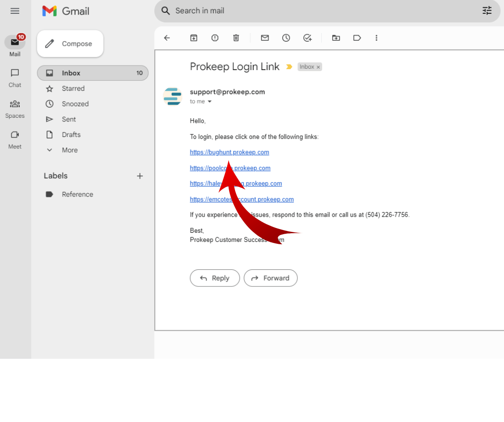
Task: Remove the Inbox label from the email
Action: click(319, 66)
